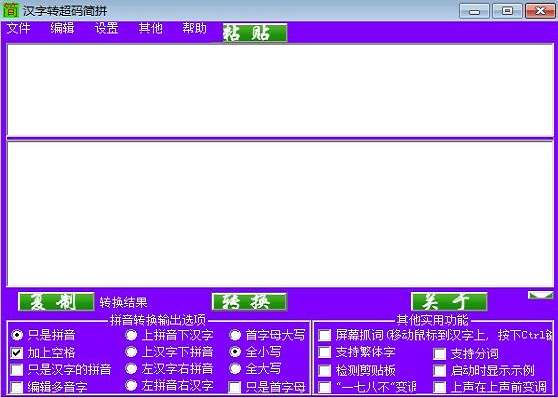Uncheck the 加上空格 checkbox

click(x=17, y=353)
